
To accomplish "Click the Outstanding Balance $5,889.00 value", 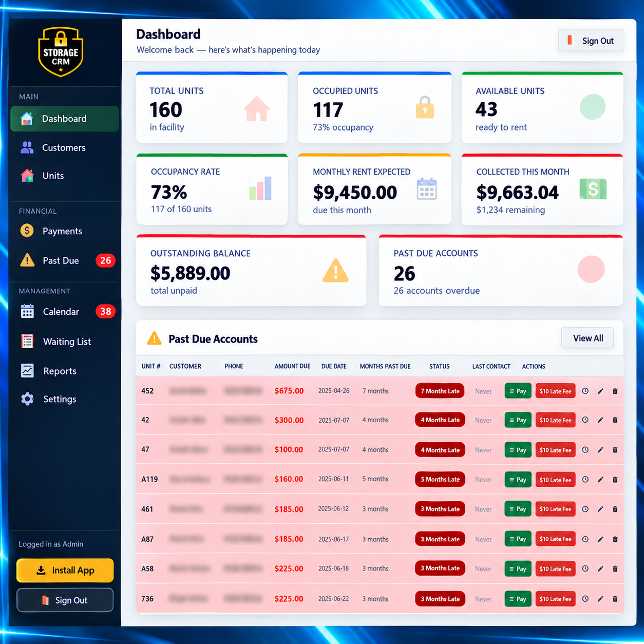I will point(191,273).
